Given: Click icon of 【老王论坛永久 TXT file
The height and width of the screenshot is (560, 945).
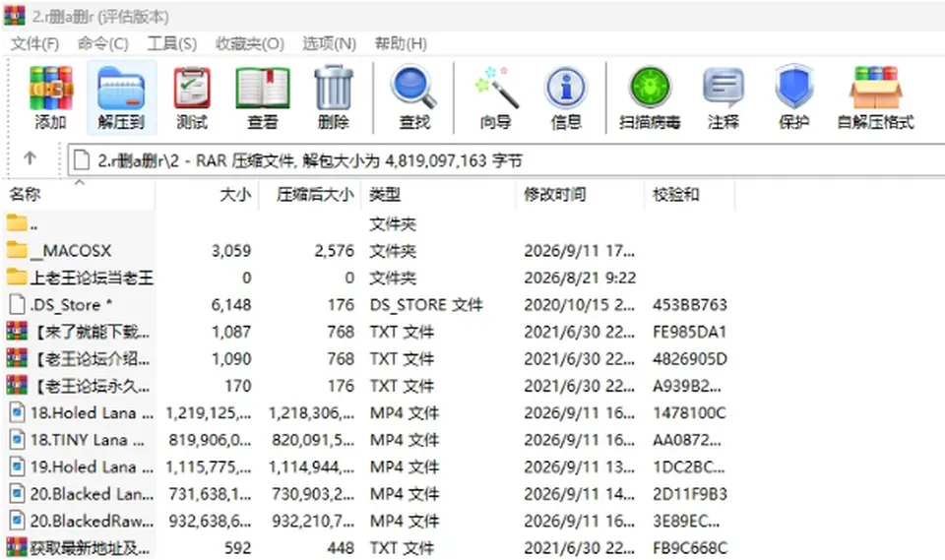Looking at the screenshot, I should [x=17, y=385].
